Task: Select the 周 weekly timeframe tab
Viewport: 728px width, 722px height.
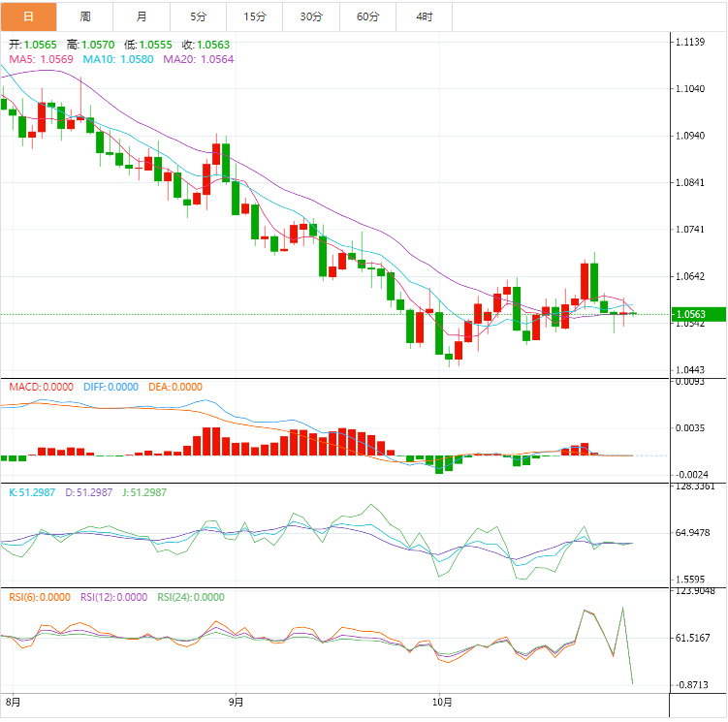Action: pos(85,16)
